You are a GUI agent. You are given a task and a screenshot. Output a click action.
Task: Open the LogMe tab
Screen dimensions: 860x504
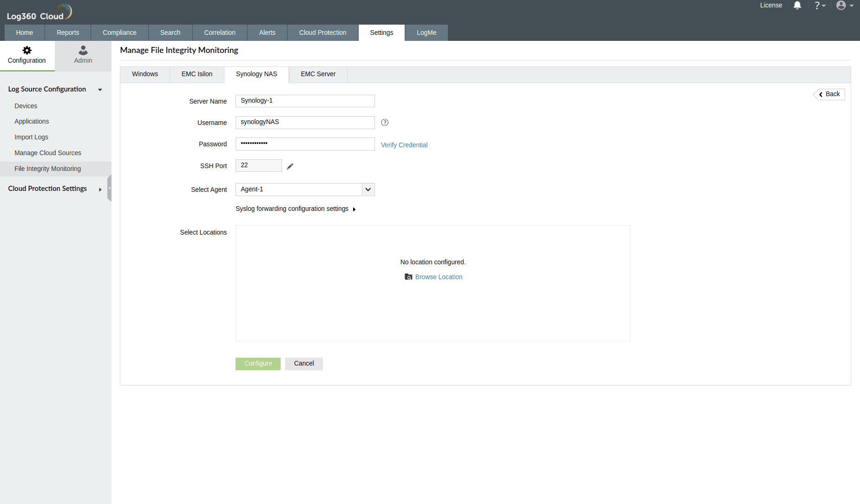tap(427, 33)
